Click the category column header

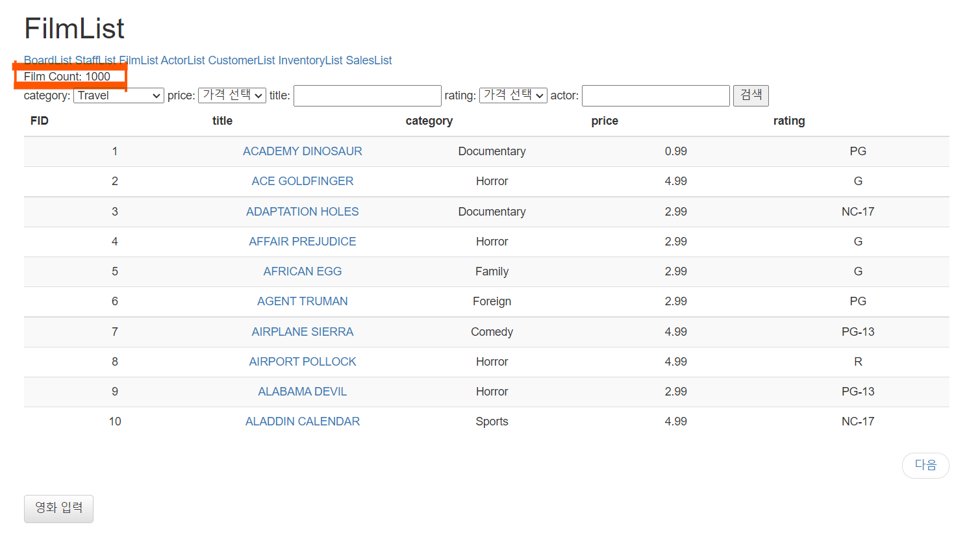(x=429, y=121)
